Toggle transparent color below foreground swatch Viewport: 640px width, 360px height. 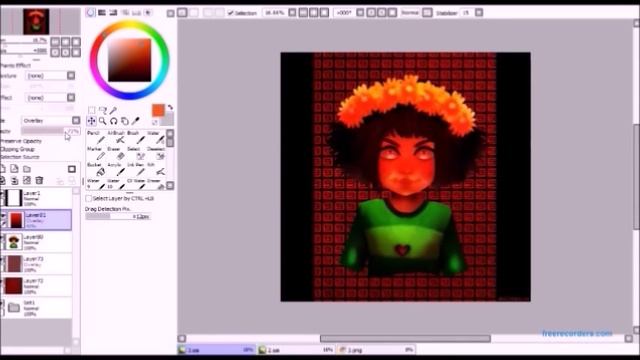155,122
